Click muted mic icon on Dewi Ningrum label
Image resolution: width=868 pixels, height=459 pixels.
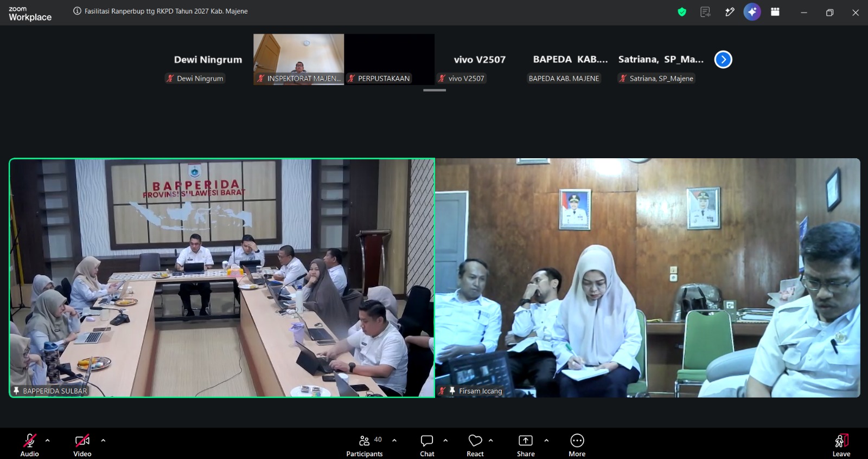point(170,79)
